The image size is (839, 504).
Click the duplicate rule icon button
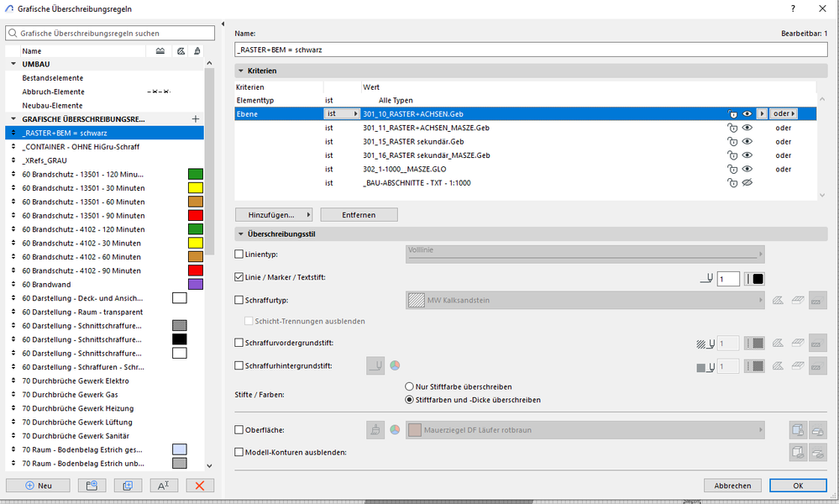(x=128, y=486)
